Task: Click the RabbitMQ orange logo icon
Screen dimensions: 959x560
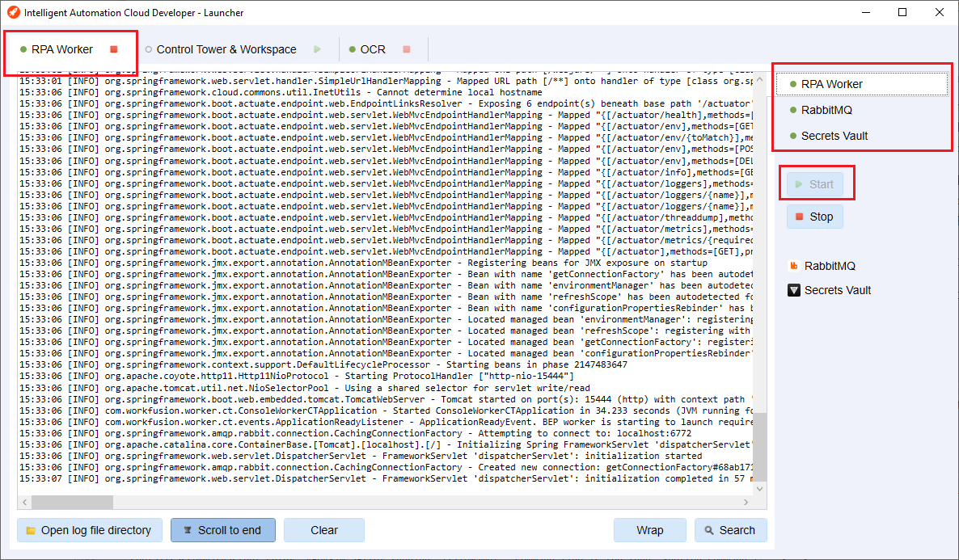Action: point(794,266)
